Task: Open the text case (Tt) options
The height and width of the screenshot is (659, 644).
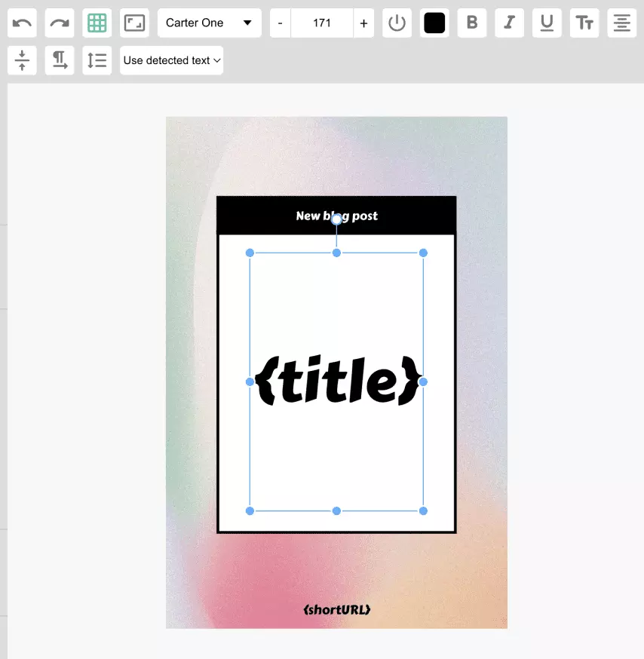Action: [x=584, y=23]
